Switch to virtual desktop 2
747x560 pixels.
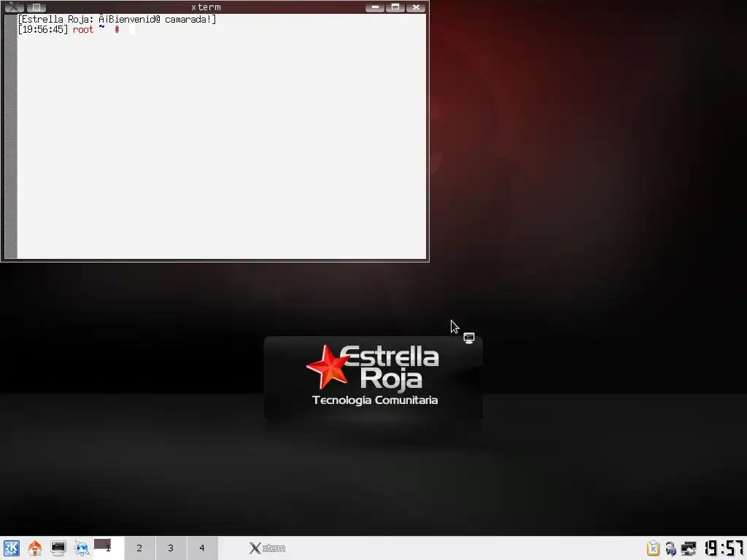click(139, 548)
